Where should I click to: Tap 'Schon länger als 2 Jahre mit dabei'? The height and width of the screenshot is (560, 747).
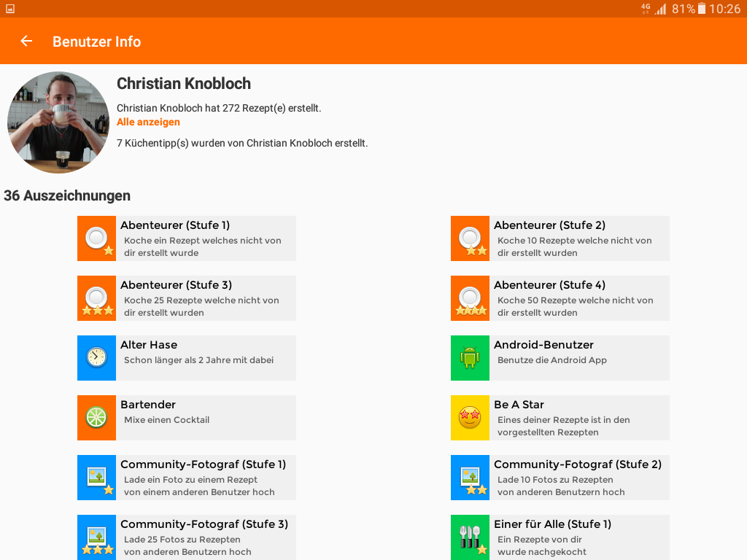coord(198,360)
